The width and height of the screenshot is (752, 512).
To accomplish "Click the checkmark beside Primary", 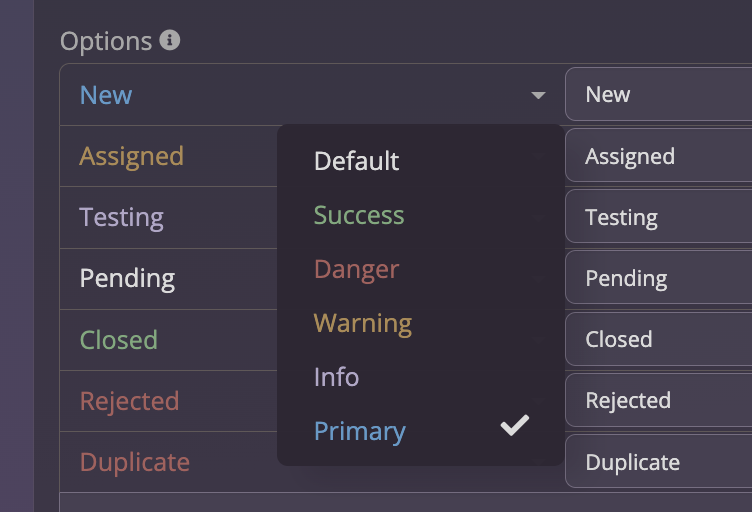I will 514,426.
